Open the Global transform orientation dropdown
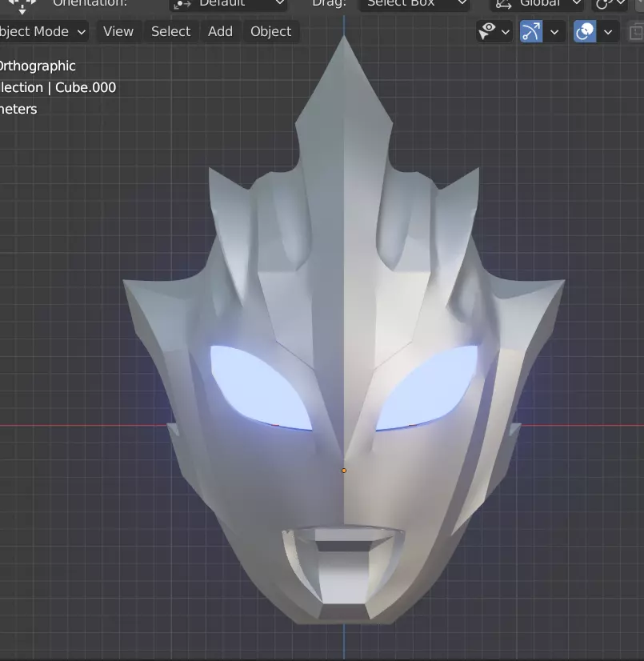 (537, 4)
